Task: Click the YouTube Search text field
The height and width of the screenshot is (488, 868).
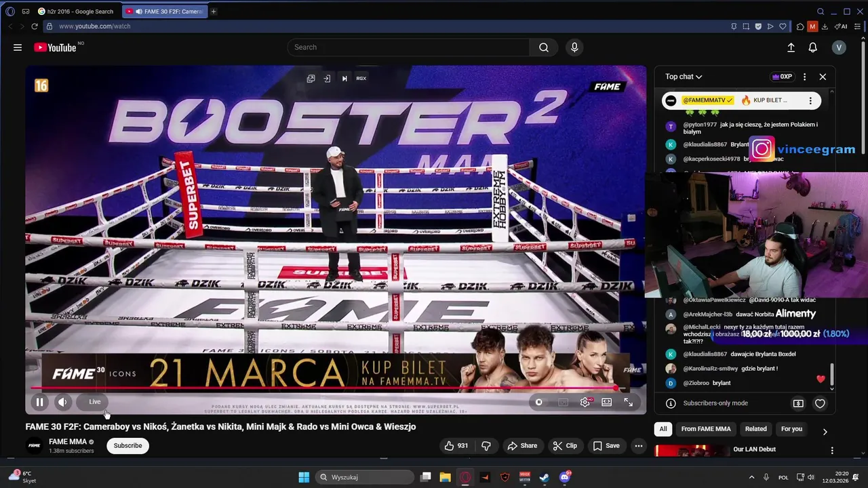Action: click(x=409, y=47)
